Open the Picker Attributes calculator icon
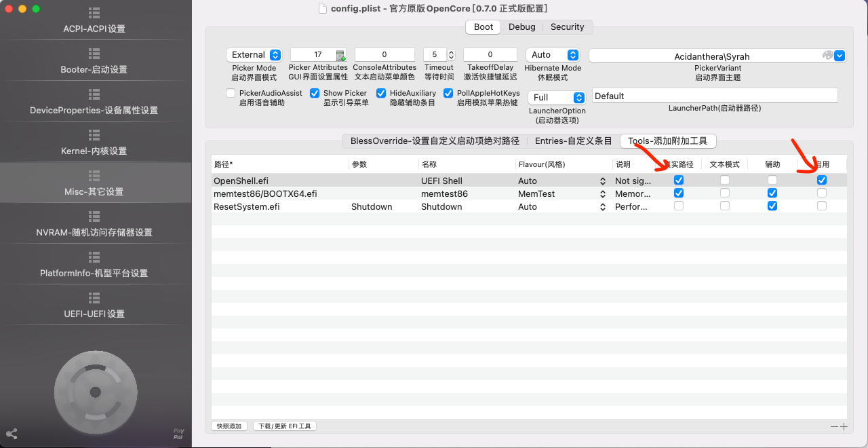Image resolution: width=868 pixels, height=448 pixels. [340, 55]
